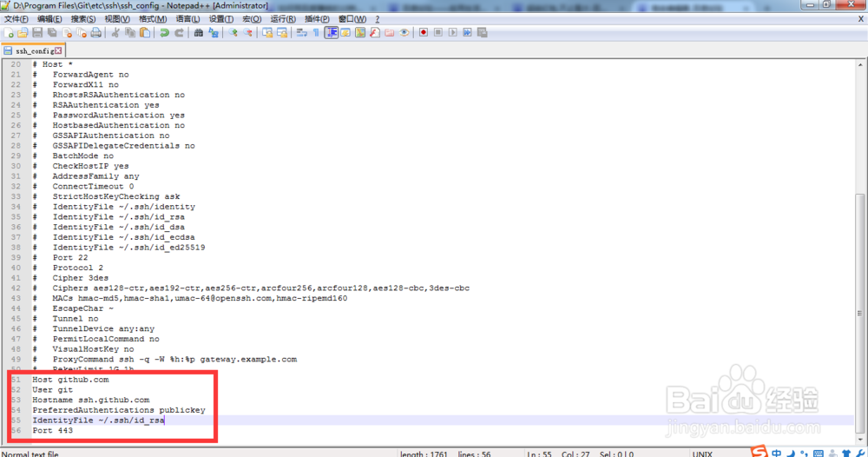Open the 语言(L) language menu

pos(187,19)
